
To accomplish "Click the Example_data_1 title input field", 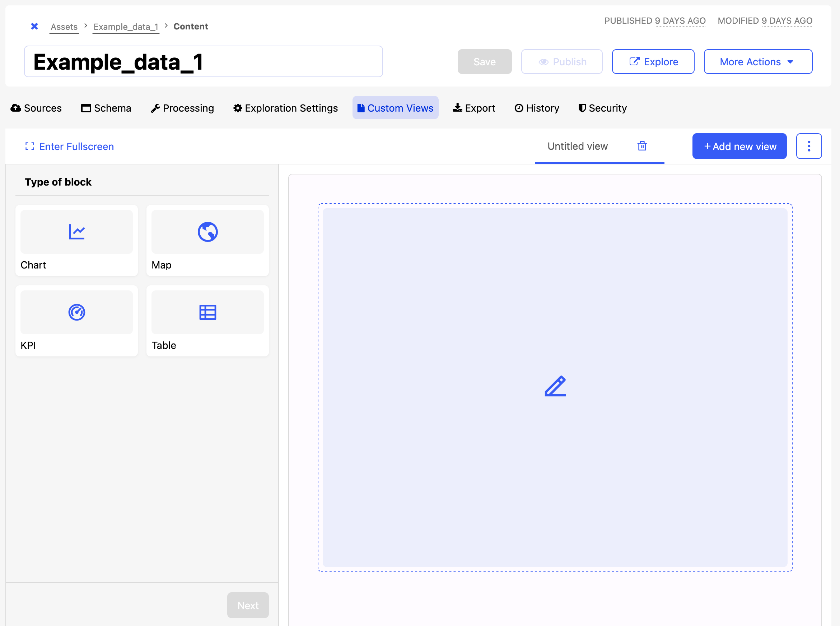I will pyautogui.click(x=204, y=62).
